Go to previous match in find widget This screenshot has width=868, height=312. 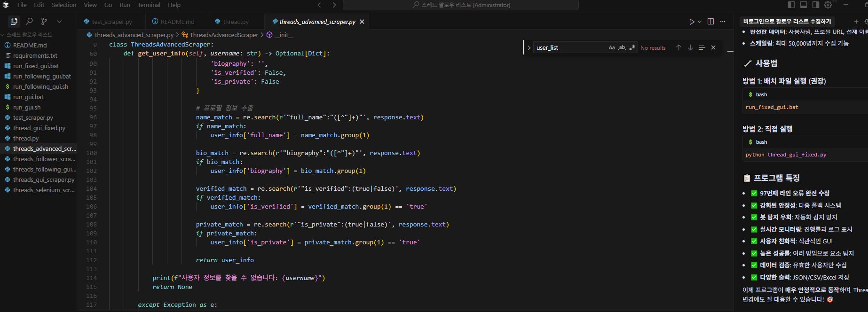pos(679,47)
